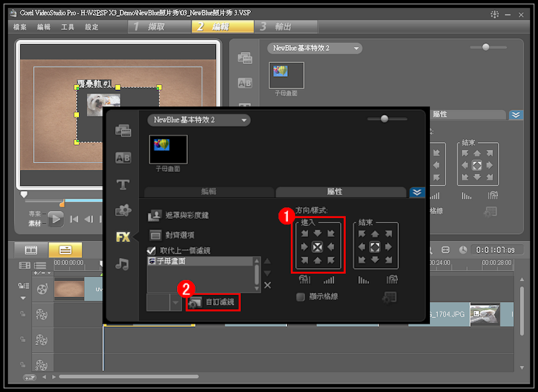Move filter down arrow beside 子母畫面 list
Screen dimensions: 538x392
coord(268,273)
